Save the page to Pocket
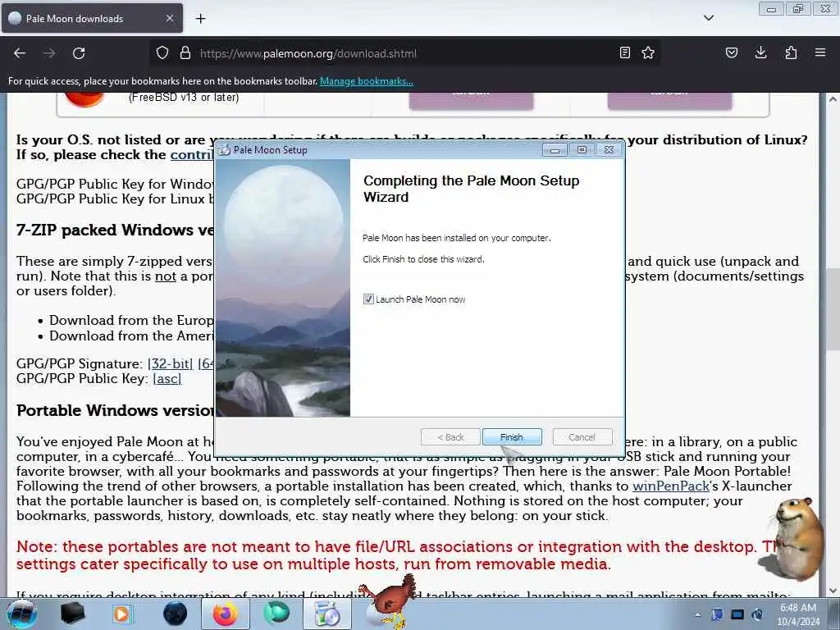 (x=732, y=53)
